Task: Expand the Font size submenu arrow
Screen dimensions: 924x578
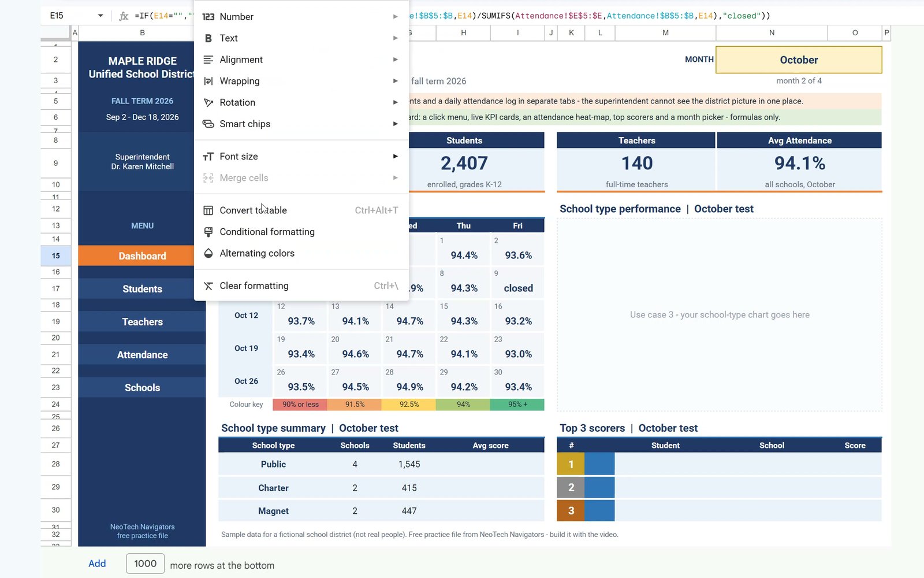Action: 396,157
